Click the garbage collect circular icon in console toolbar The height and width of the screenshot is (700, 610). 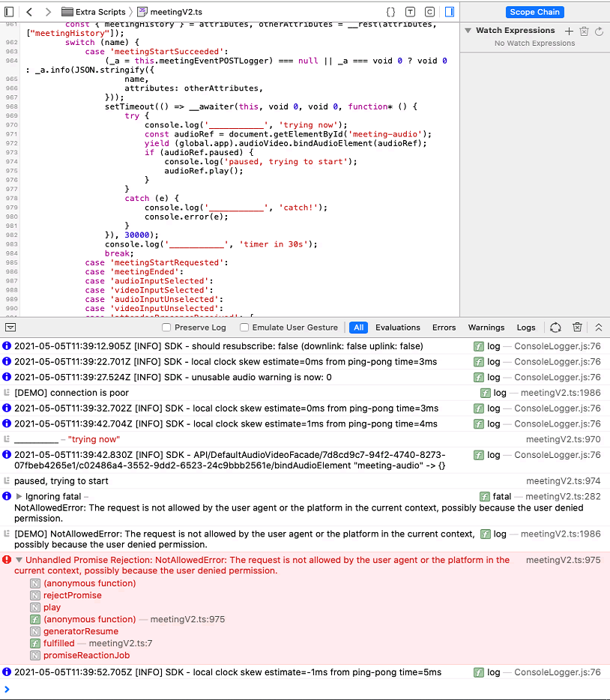tap(555, 328)
